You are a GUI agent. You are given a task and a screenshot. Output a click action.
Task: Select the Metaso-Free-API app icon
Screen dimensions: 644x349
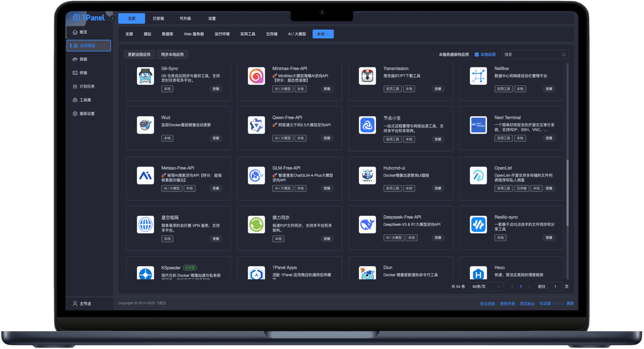click(x=145, y=175)
